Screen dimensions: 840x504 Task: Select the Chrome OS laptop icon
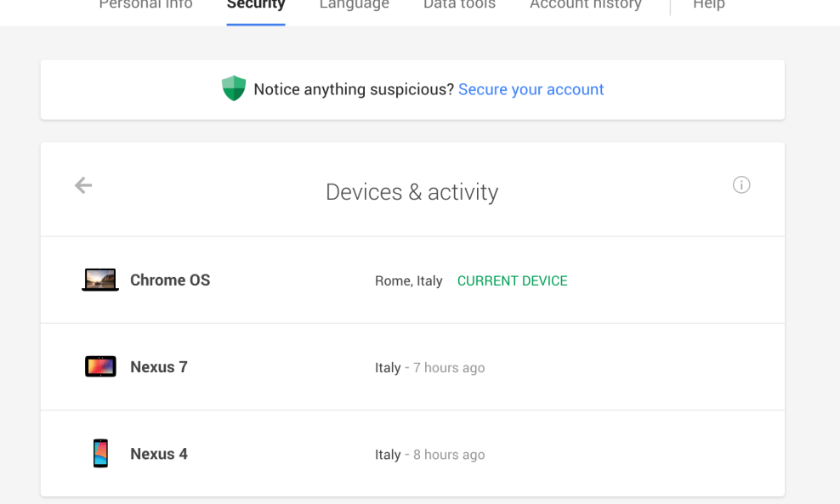[100, 280]
